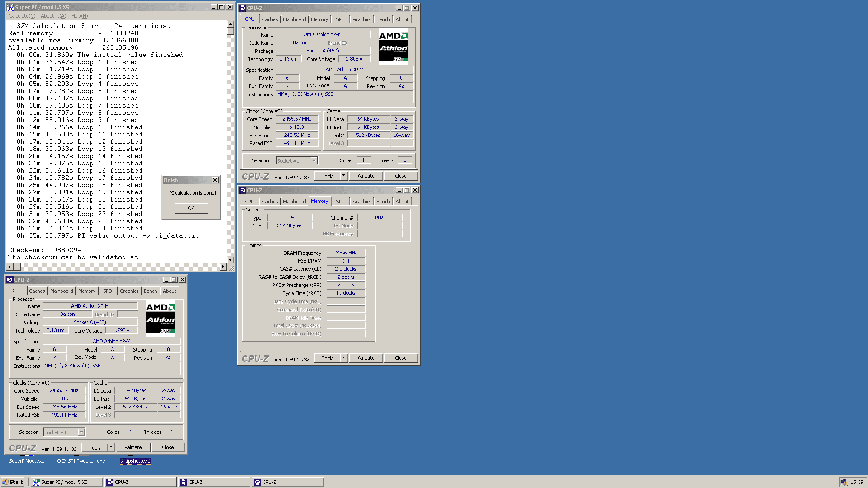Viewport: 868px width, 488px height.
Task: Click the Super PI title bar icon
Action: [x=10, y=7]
